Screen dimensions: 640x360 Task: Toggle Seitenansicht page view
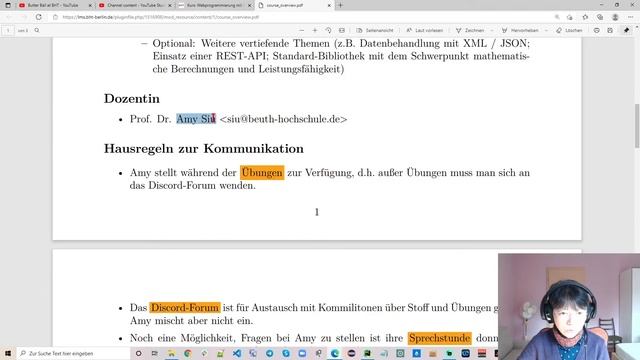click(x=375, y=30)
